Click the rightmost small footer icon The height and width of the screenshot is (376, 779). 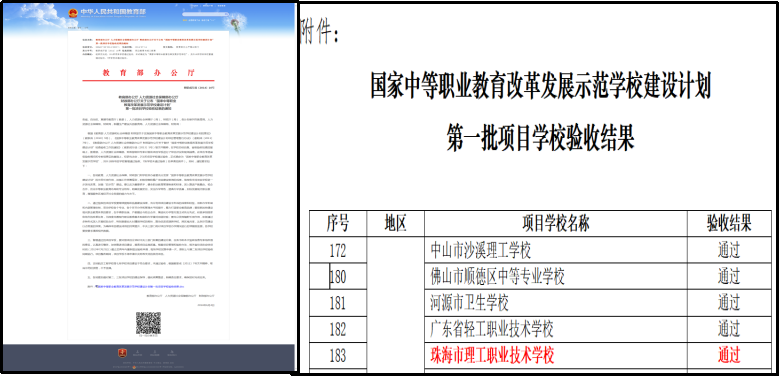[x=172, y=353]
